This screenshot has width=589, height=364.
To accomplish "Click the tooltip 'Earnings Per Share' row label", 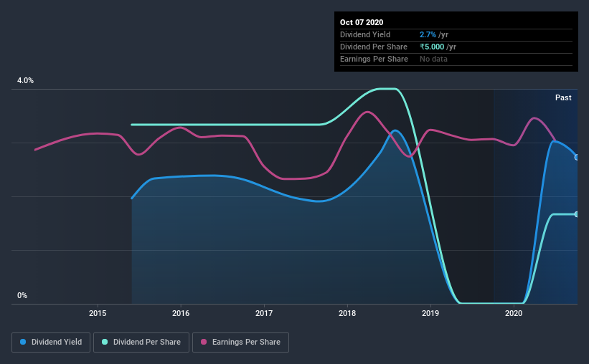I will tap(374, 59).
